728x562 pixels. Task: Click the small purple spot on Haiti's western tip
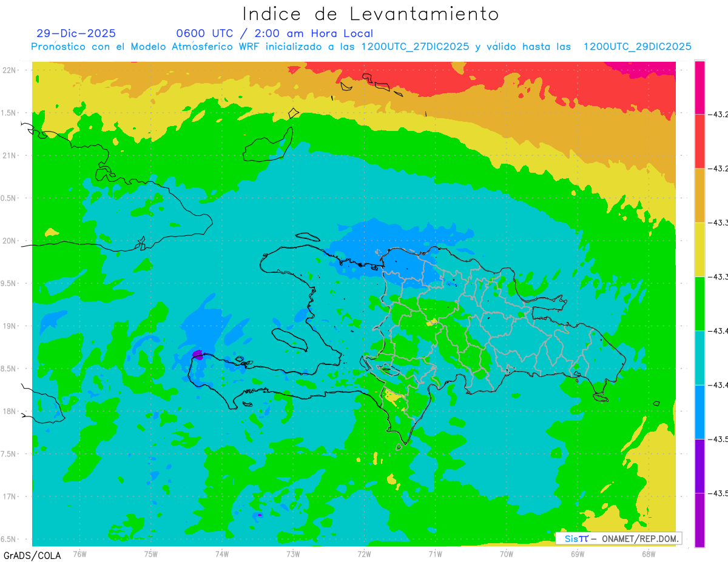pyautogui.click(x=197, y=354)
